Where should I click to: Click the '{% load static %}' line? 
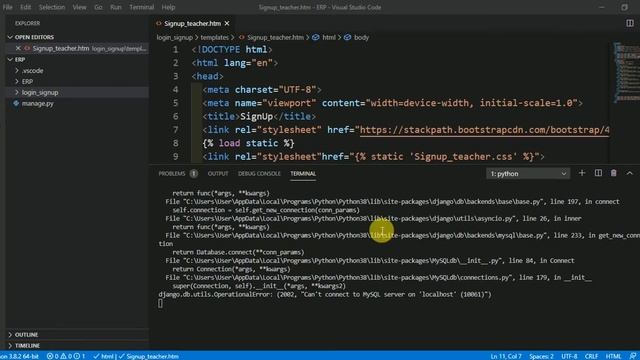(248, 144)
